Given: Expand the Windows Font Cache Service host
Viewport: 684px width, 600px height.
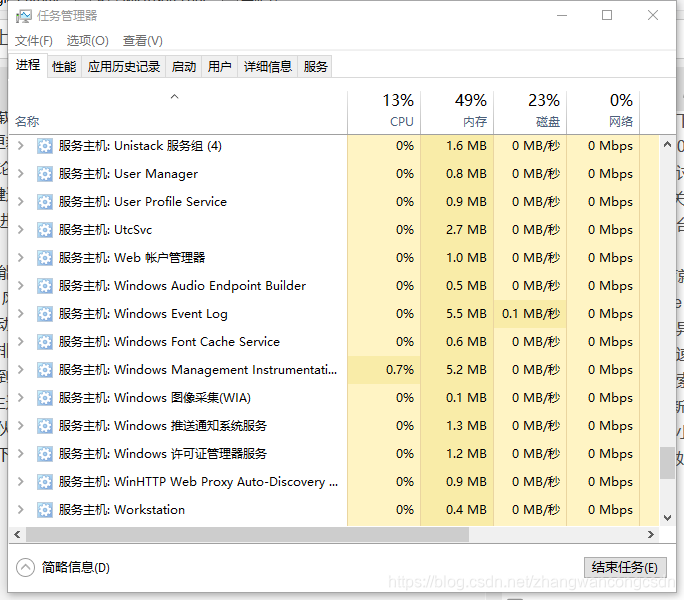Looking at the screenshot, I should coord(20,342).
